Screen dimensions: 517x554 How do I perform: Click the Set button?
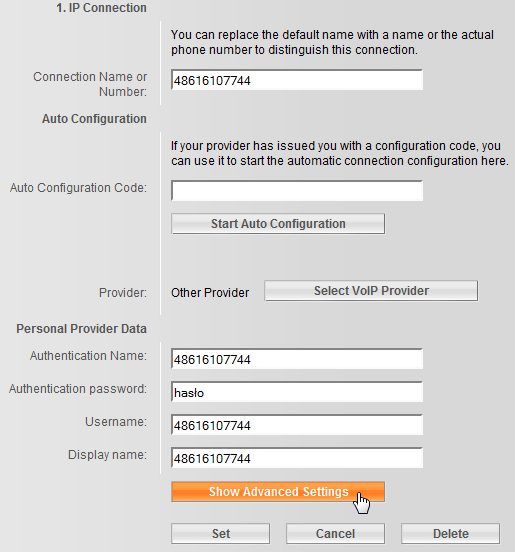coord(221,534)
